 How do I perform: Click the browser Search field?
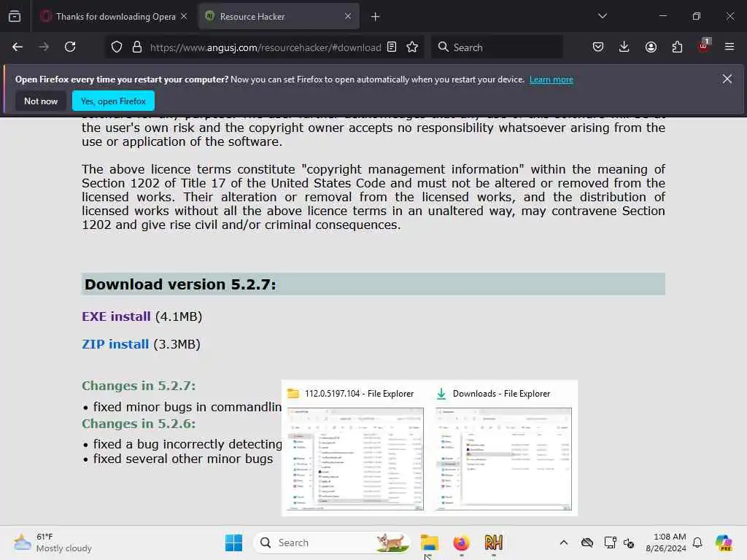click(498, 47)
